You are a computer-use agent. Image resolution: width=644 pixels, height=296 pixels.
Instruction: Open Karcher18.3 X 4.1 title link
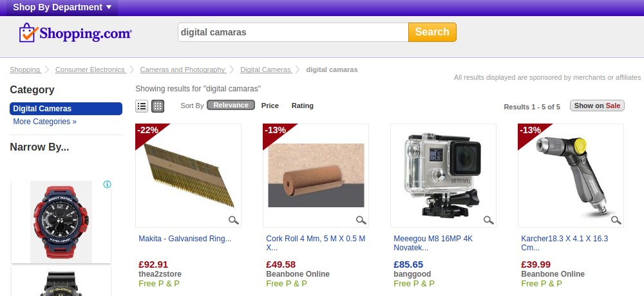(x=565, y=243)
